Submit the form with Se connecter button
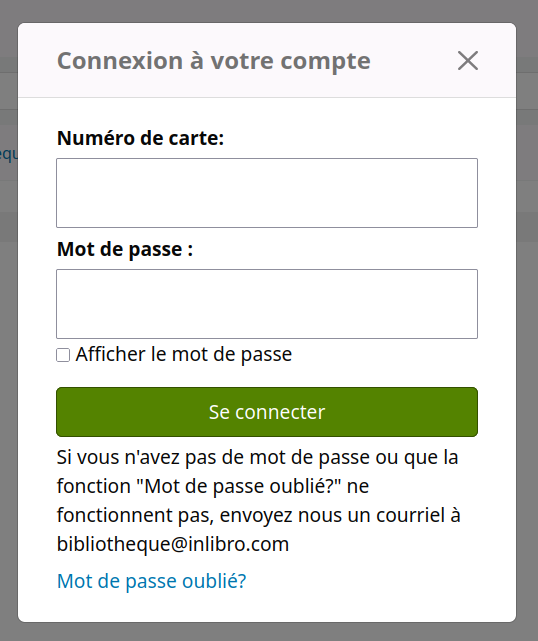Image resolution: width=538 pixels, height=641 pixels. pos(267,412)
